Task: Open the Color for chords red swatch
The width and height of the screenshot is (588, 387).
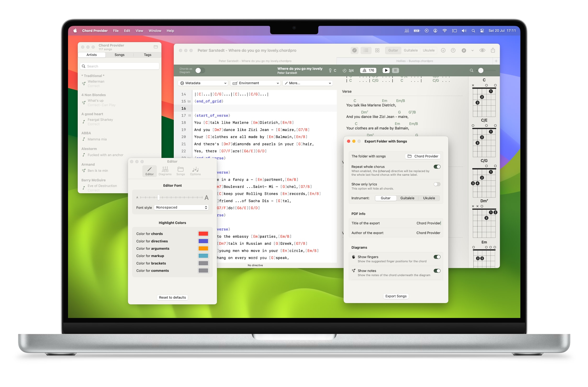Action: click(x=203, y=234)
